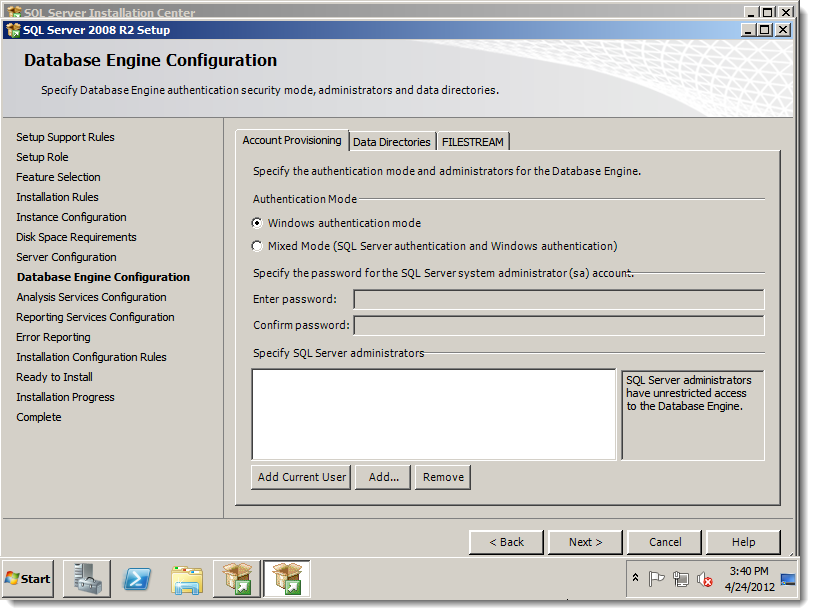Click Ready to Install step
815x615 pixels.
55,377
